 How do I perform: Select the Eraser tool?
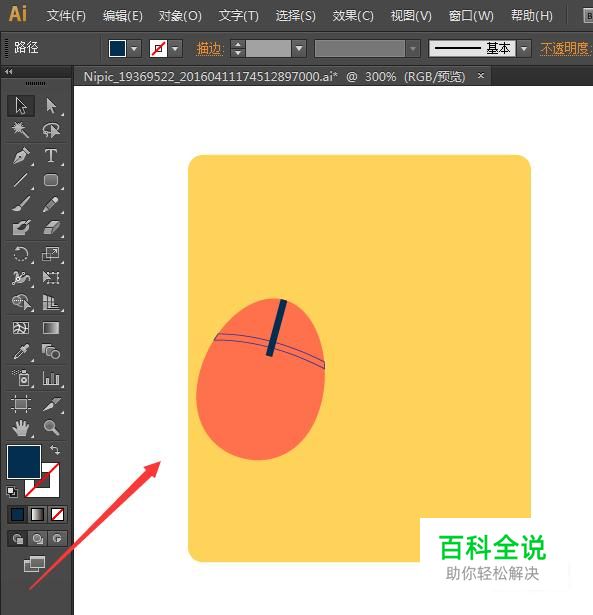coord(51,228)
